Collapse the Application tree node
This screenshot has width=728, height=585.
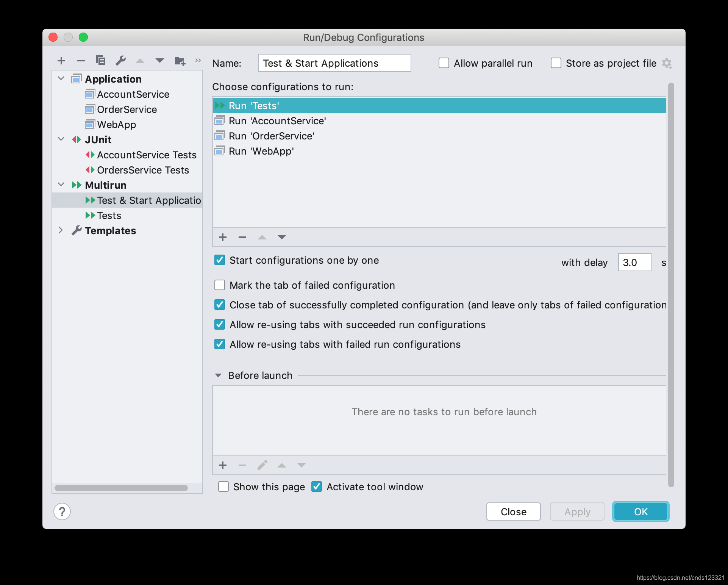click(61, 78)
